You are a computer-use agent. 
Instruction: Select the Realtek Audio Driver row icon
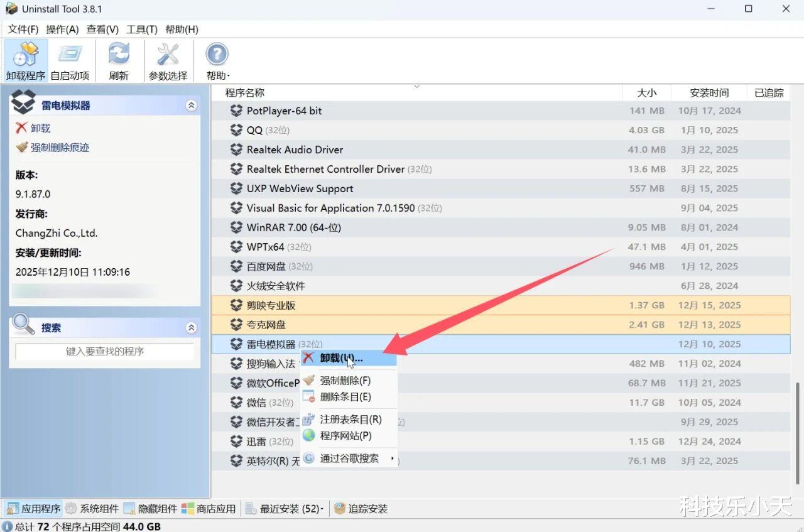(236, 149)
